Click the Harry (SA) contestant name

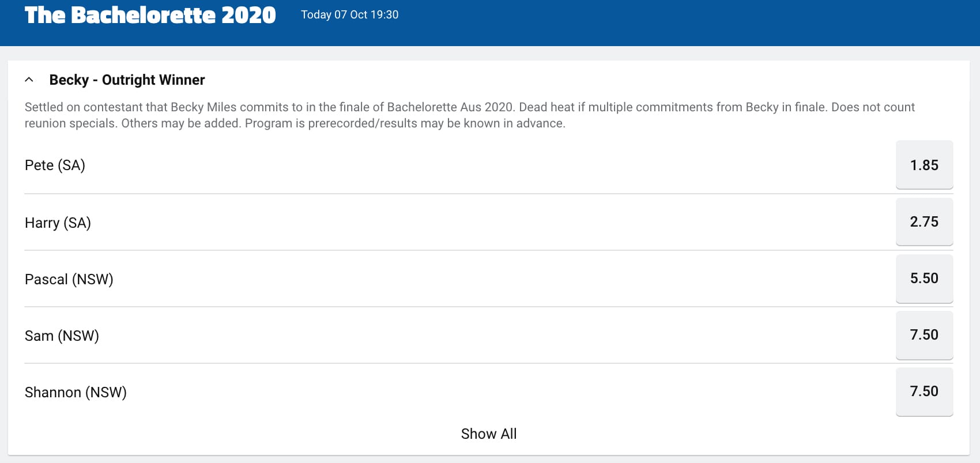click(58, 223)
